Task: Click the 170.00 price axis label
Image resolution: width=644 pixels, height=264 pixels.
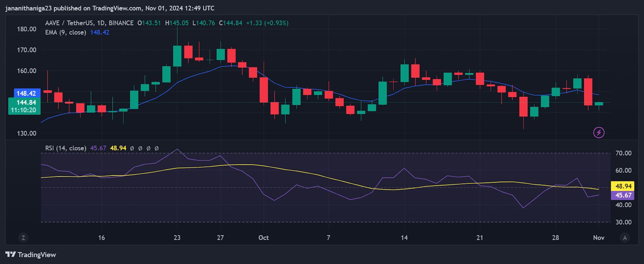Action: (x=27, y=50)
